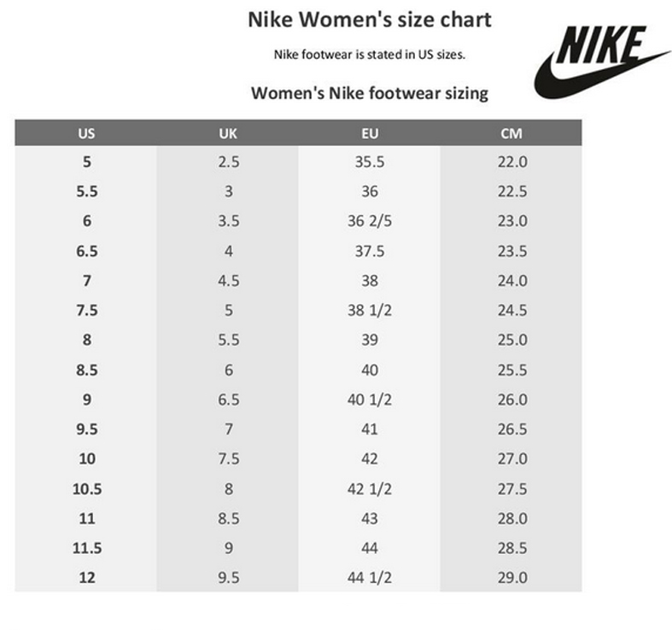Click the Nike Women's size chart title
This screenshot has height=630, width=672.
tap(370, 20)
